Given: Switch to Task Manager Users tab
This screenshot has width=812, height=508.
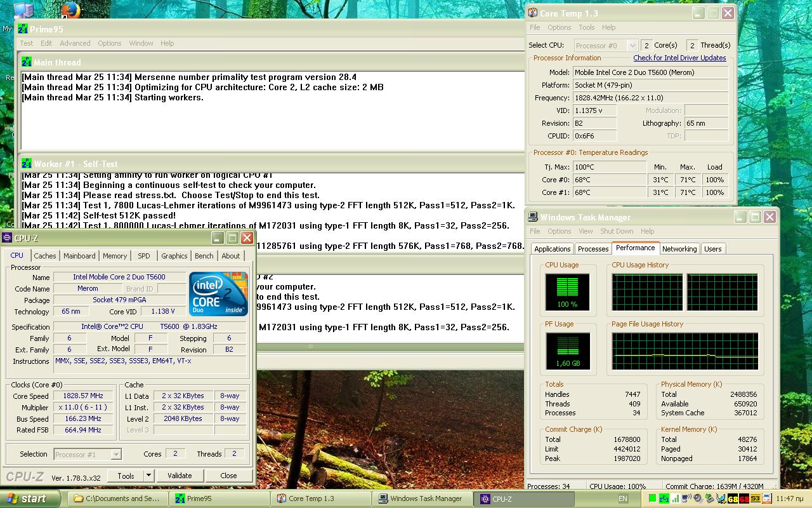Looking at the screenshot, I should 713,249.
